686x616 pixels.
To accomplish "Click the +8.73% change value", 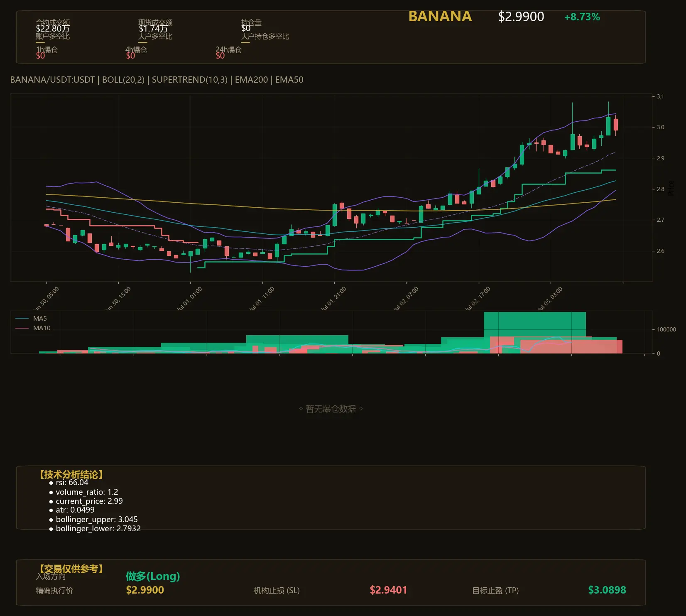I will (x=582, y=17).
